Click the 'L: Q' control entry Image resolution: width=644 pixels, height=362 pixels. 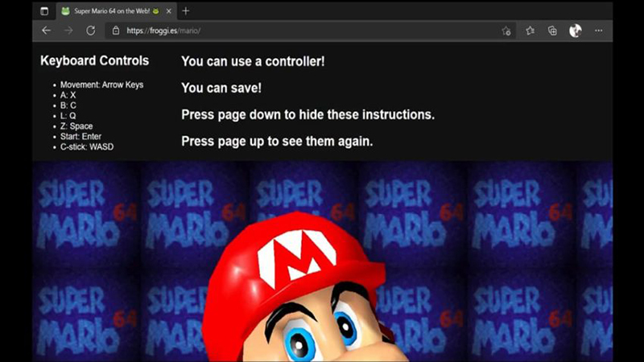pos(68,116)
